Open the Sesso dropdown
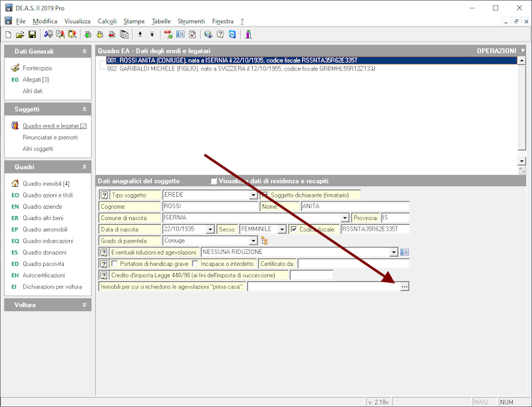Image resolution: width=532 pixels, height=407 pixels. (x=282, y=229)
